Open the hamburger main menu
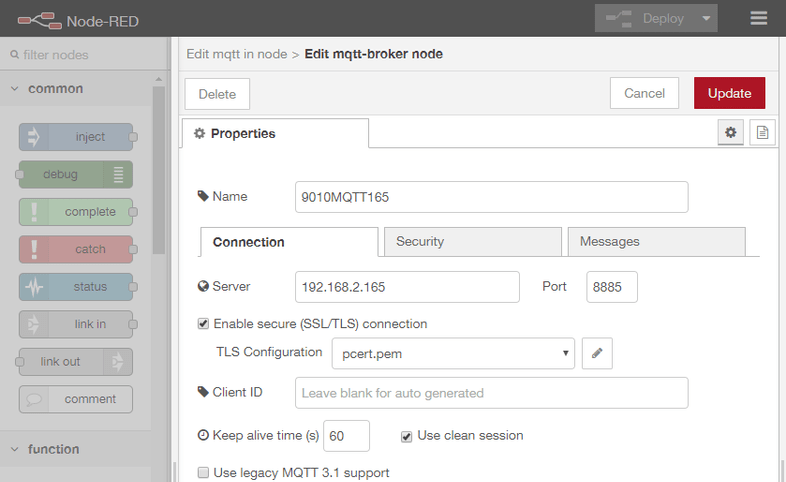This screenshot has height=482, width=786. point(759,19)
